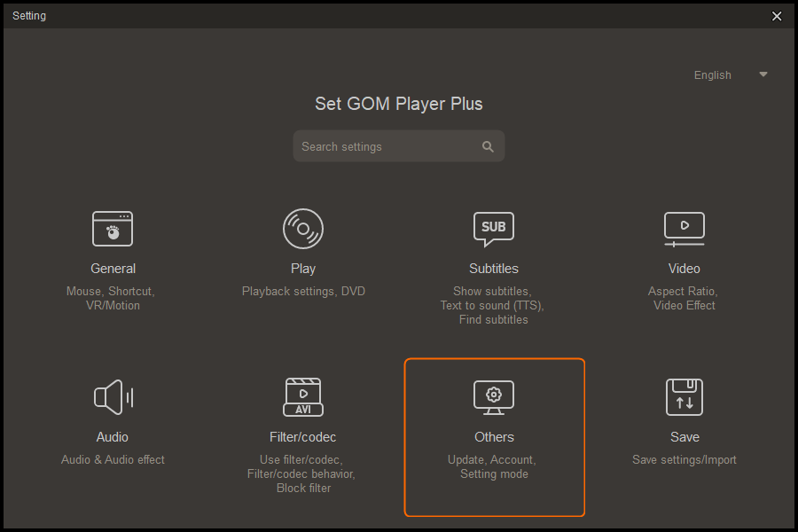The width and height of the screenshot is (798, 532).
Task: Click the Audio speaker icon
Action: 113,397
